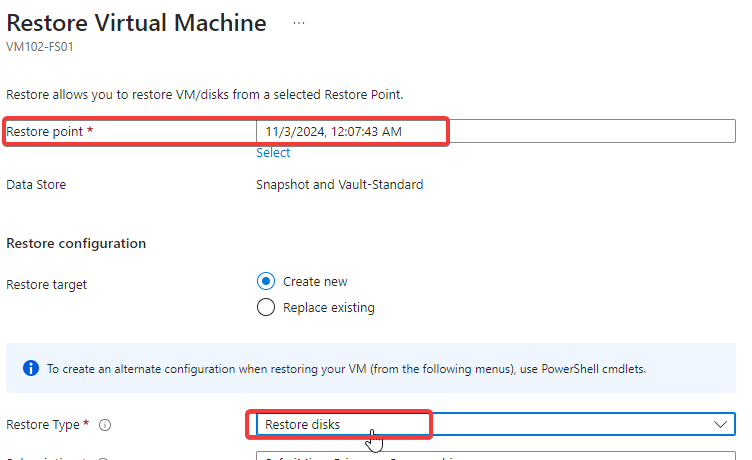The height and width of the screenshot is (460, 752).
Task: Click the info icon beside Restore Type
Action: click(x=105, y=425)
